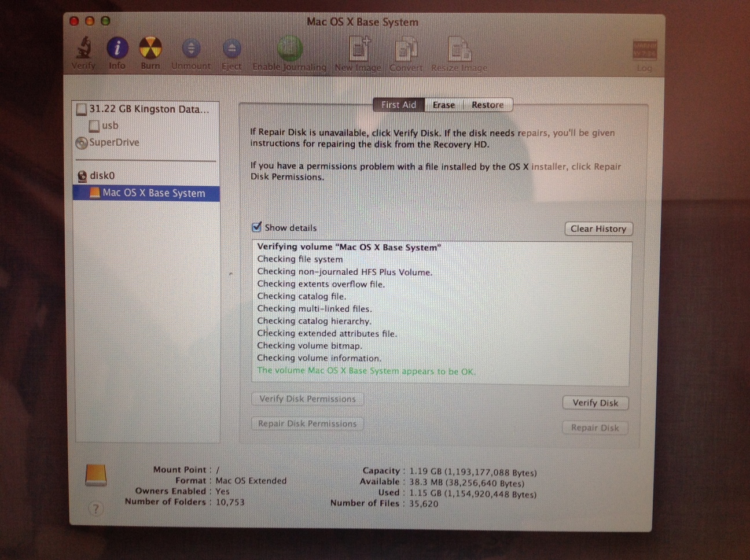Viewport: 750px width, 560px height.
Task: Click the green 'appears to be OK' message
Action: pos(366,371)
